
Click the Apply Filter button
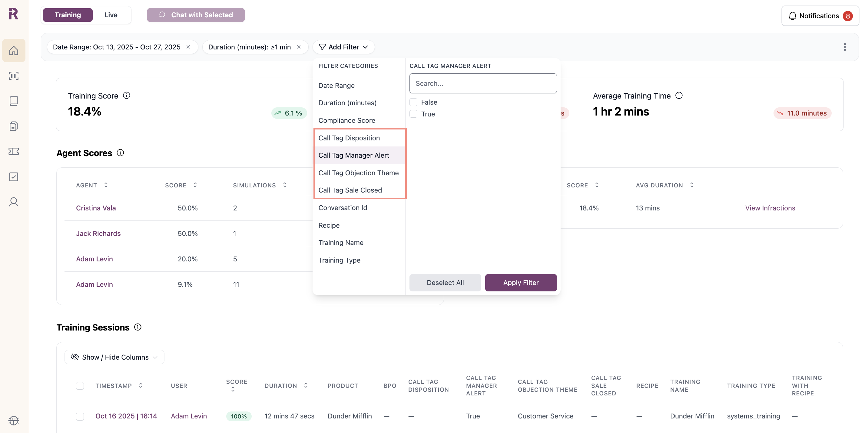521,283
